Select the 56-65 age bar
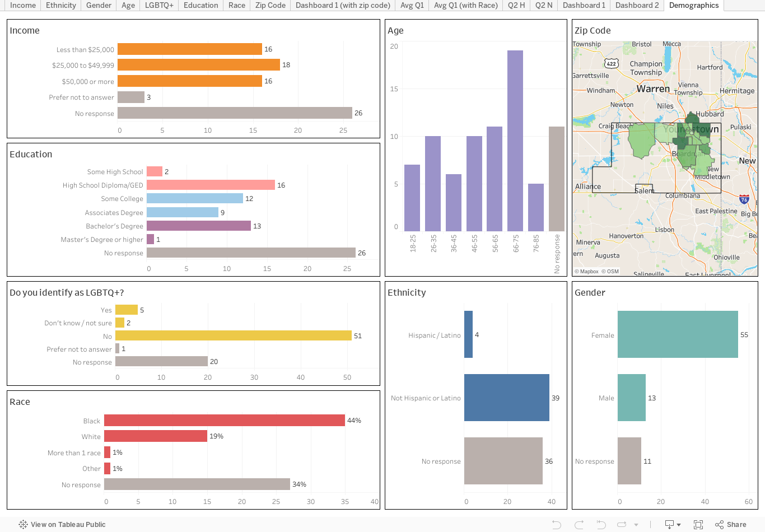The width and height of the screenshot is (765, 532). [495, 179]
